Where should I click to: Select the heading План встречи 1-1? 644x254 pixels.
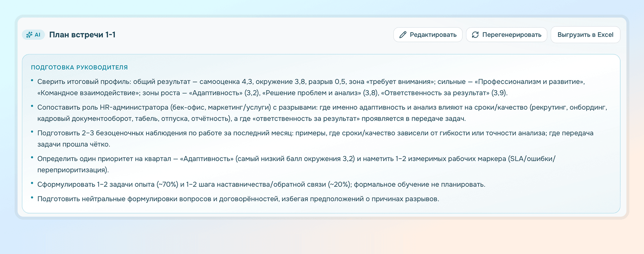pos(82,35)
